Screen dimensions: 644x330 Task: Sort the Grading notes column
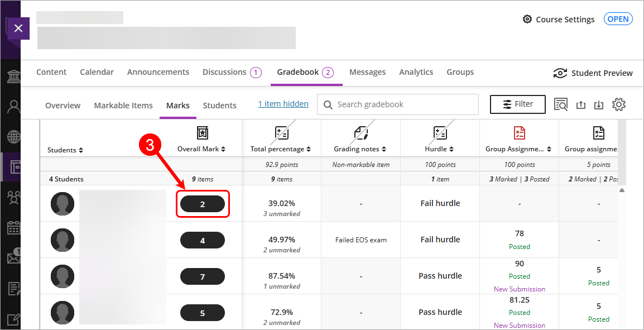click(x=383, y=150)
